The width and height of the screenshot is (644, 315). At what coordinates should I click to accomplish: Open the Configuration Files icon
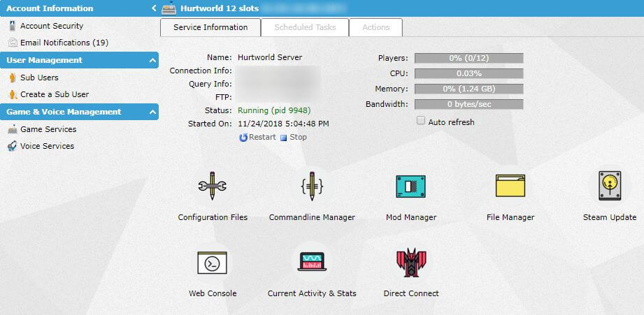[x=213, y=186]
